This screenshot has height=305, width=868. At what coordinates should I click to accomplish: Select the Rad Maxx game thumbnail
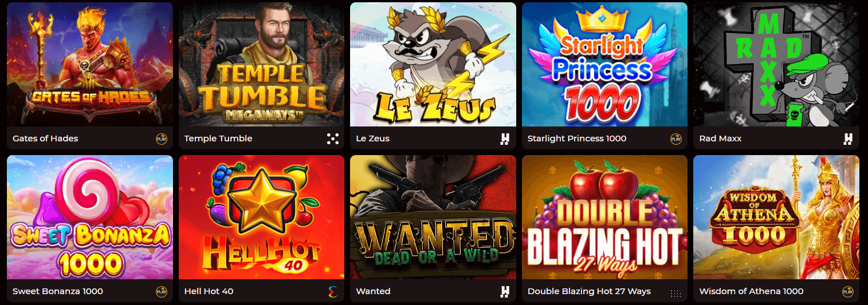(776, 64)
